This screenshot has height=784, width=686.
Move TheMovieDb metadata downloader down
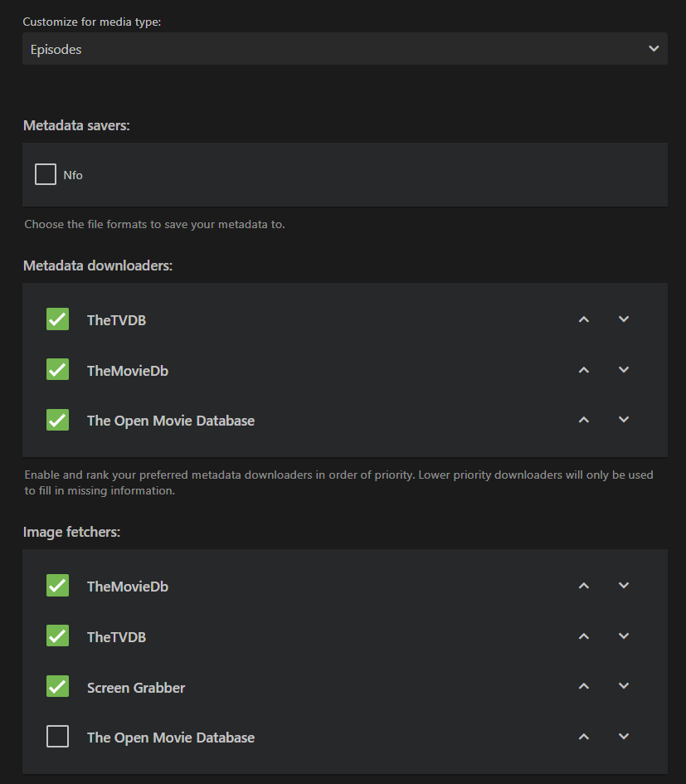[x=624, y=370]
